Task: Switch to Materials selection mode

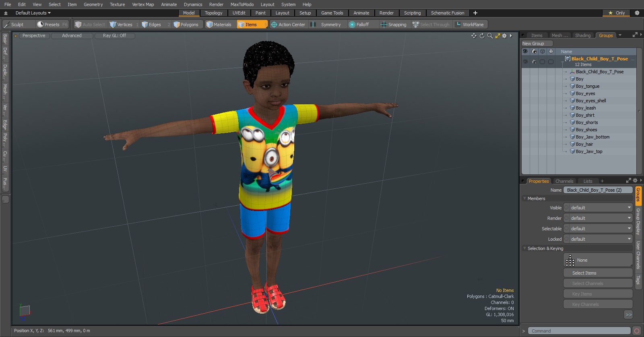Action: click(x=220, y=25)
